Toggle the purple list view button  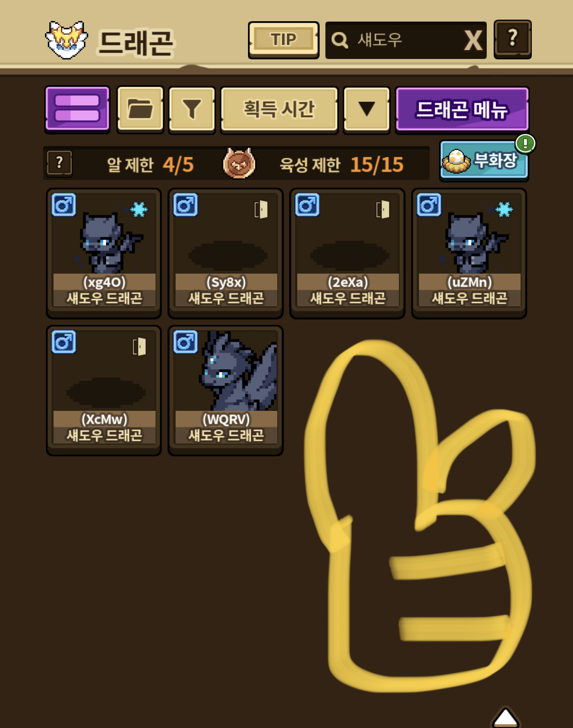click(x=77, y=109)
